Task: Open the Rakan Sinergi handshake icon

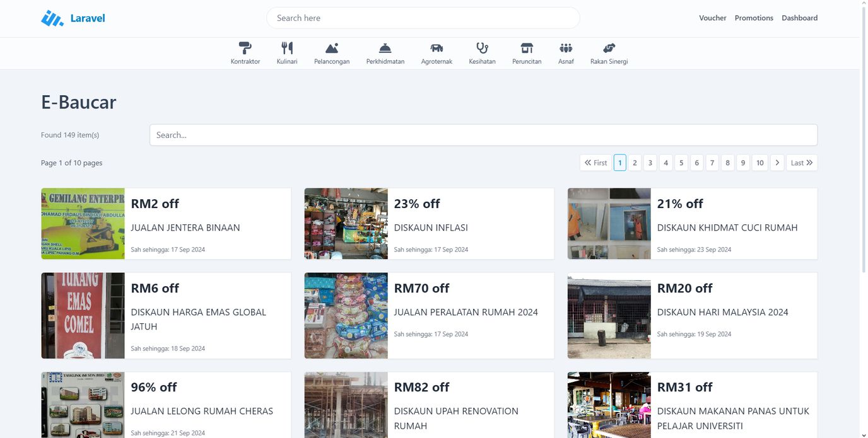Action: (609, 48)
